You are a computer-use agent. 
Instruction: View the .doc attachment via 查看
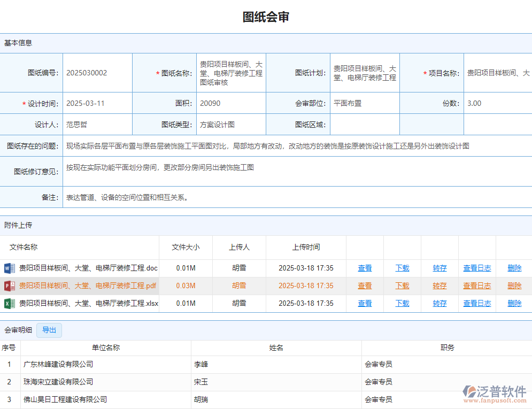tap(365, 268)
